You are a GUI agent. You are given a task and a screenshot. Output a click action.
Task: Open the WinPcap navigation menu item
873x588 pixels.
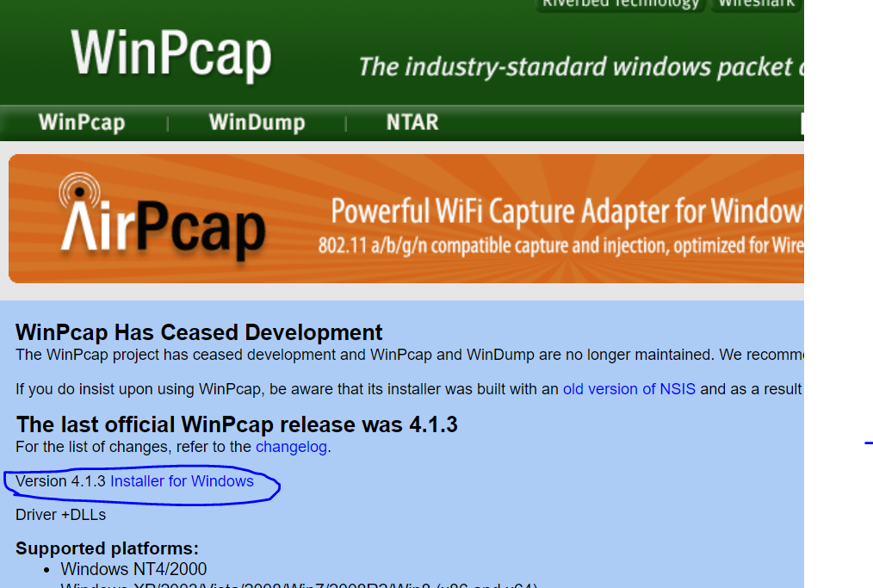(82, 122)
